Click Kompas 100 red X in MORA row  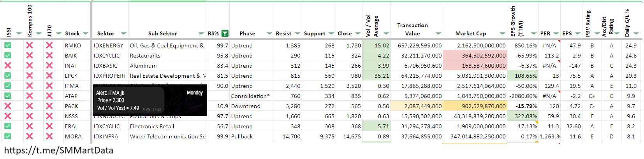pos(30,136)
